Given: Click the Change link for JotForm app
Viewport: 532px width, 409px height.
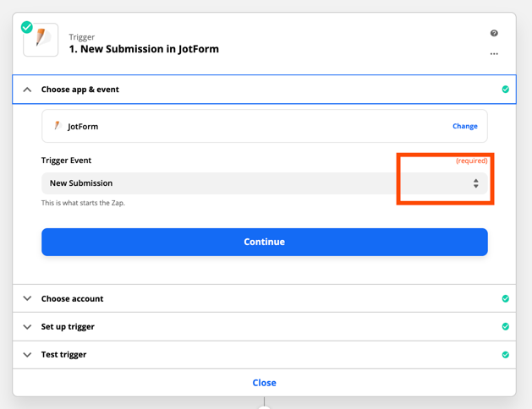Looking at the screenshot, I should click(x=465, y=126).
